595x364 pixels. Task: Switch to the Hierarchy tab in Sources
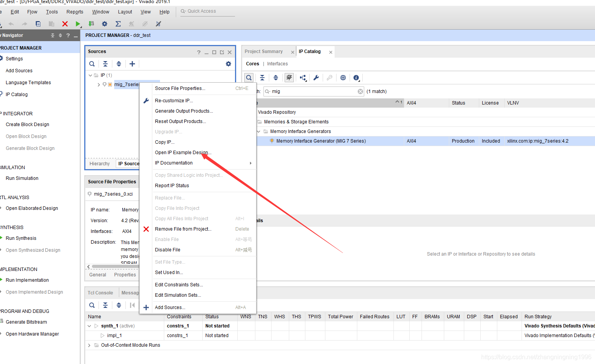[x=100, y=164]
